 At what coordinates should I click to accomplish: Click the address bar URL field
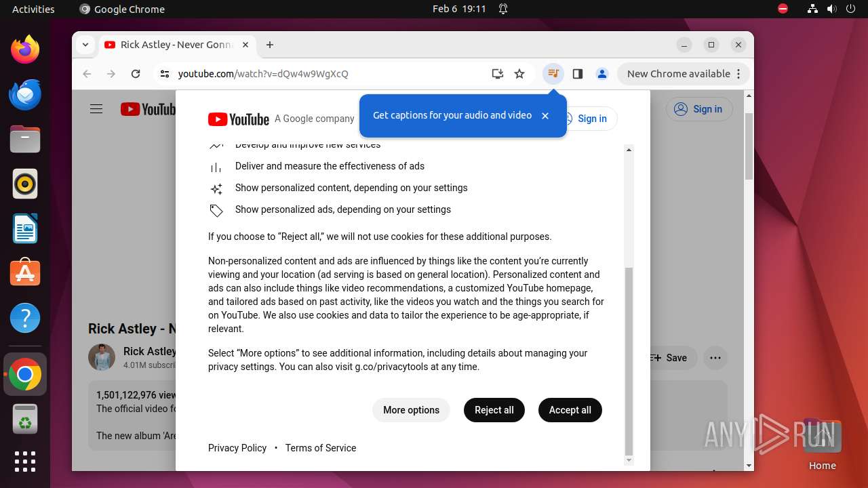coord(332,74)
